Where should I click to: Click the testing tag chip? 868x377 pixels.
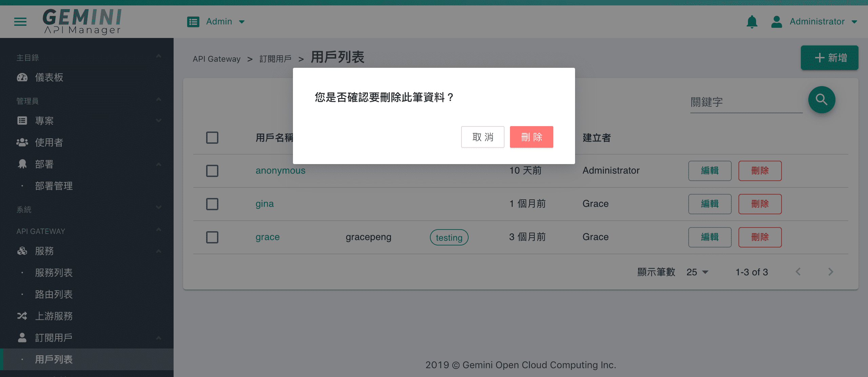tap(449, 237)
